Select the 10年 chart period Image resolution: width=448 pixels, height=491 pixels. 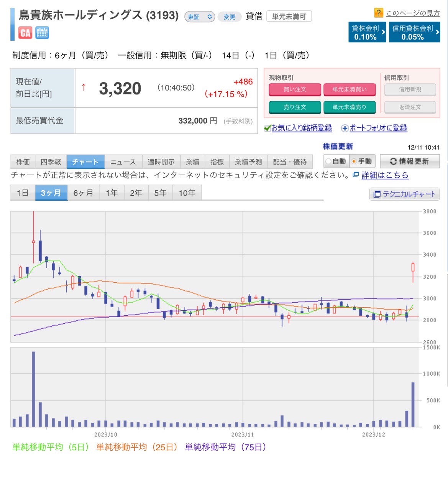(187, 193)
